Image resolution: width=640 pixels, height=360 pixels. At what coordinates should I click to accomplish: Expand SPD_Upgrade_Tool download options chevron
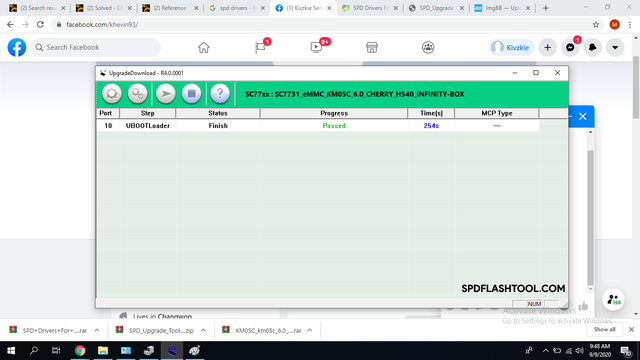click(203, 330)
